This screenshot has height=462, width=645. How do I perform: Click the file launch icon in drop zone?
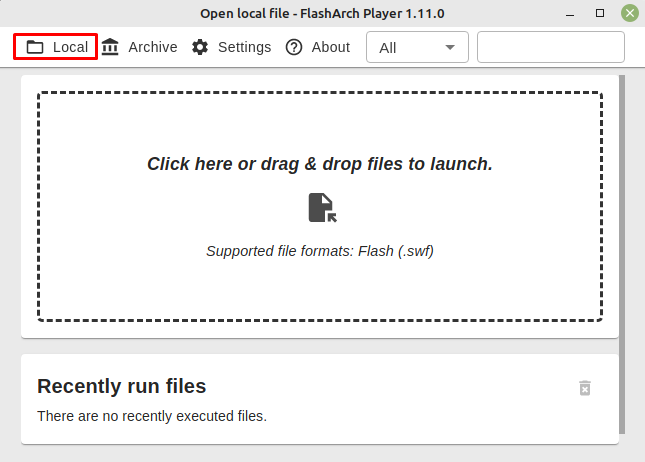(322, 208)
